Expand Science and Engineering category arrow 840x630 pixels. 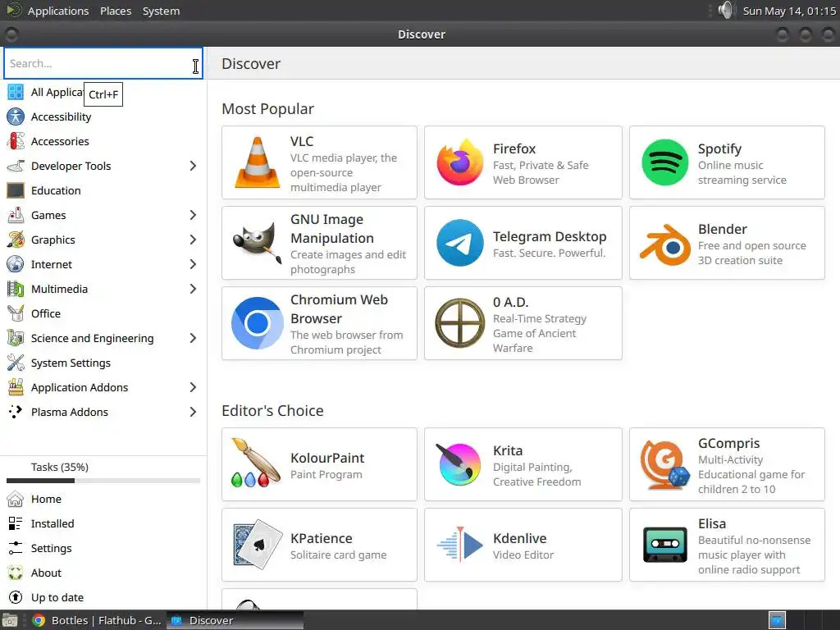pos(193,338)
